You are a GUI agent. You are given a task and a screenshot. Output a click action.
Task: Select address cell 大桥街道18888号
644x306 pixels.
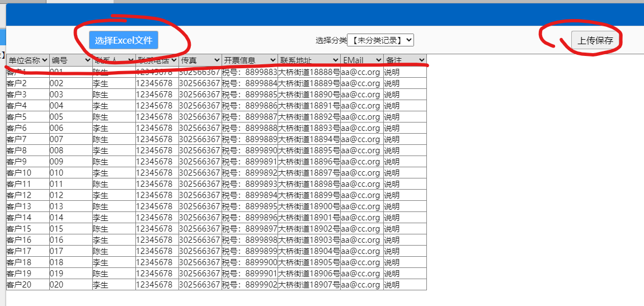click(x=309, y=72)
